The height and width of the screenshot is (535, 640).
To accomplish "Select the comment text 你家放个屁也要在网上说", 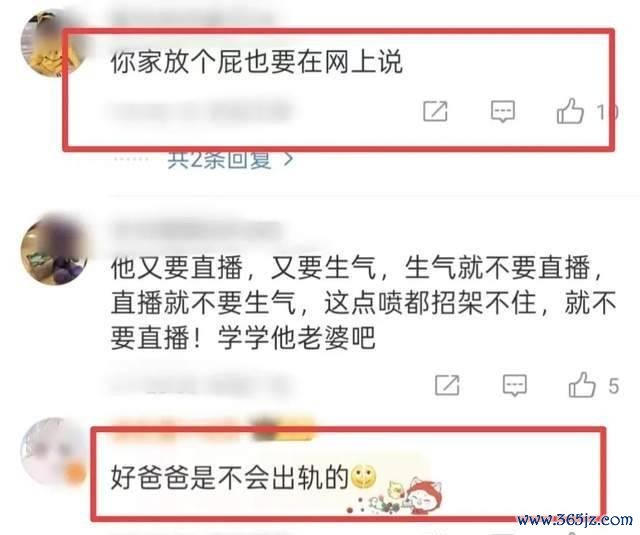I will [257, 62].
